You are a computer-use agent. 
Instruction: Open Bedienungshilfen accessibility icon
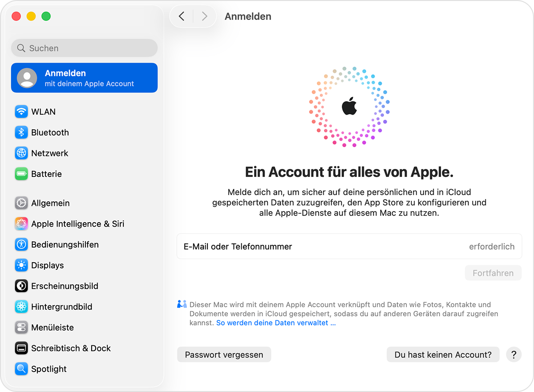pos(21,244)
